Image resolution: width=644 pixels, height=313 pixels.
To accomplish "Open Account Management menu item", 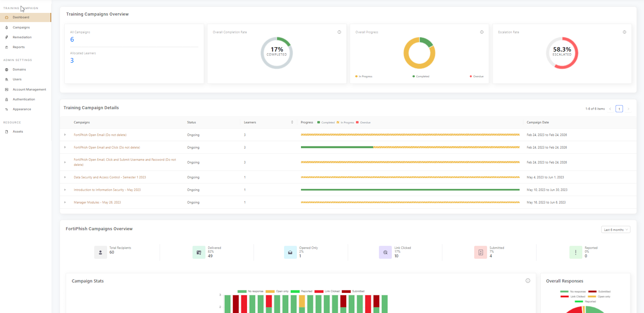I will tap(29, 89).
